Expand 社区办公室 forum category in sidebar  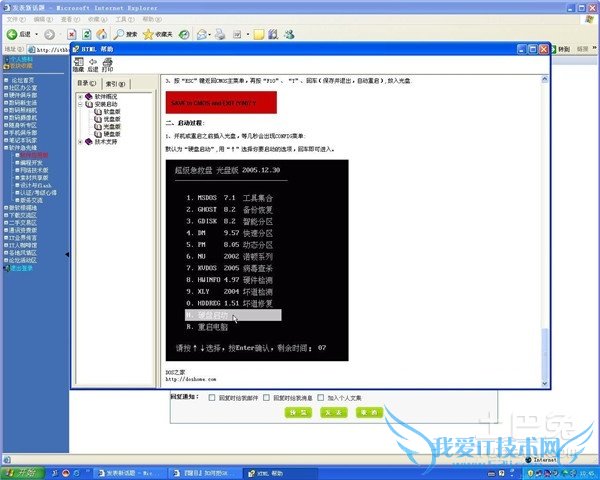(x=6, y=88)
